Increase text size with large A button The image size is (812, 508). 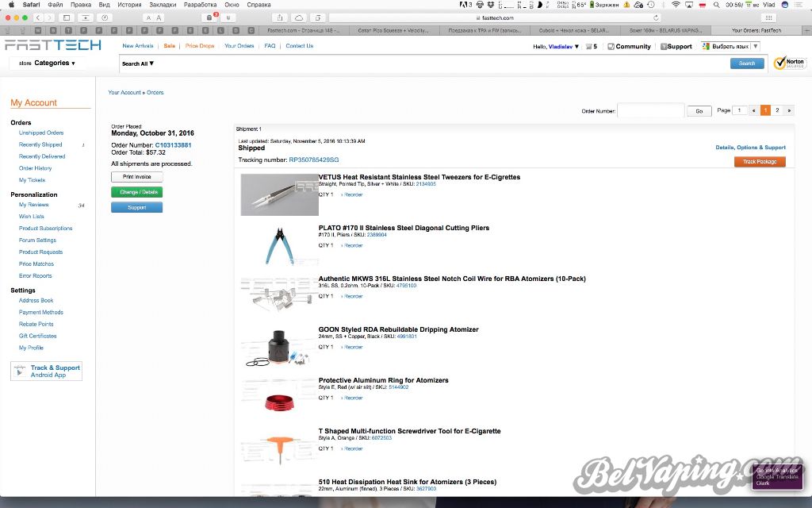[x=159, y=17]
